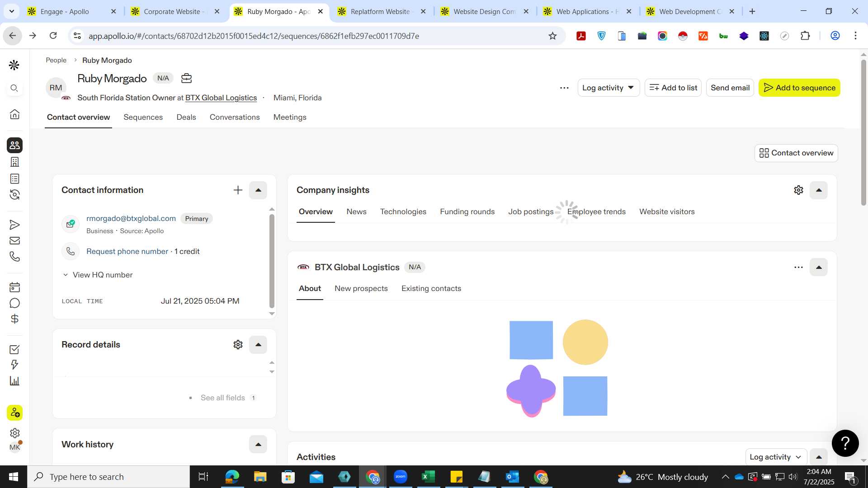868x488 pixels.
Task: Open Meetings calendar icon in sidebar
Action: (x=14, y=287)
